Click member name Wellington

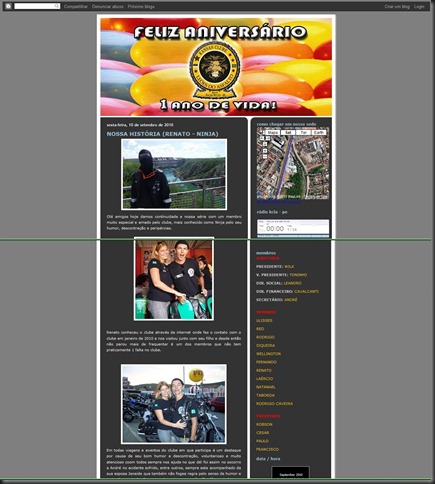(268, 354)
